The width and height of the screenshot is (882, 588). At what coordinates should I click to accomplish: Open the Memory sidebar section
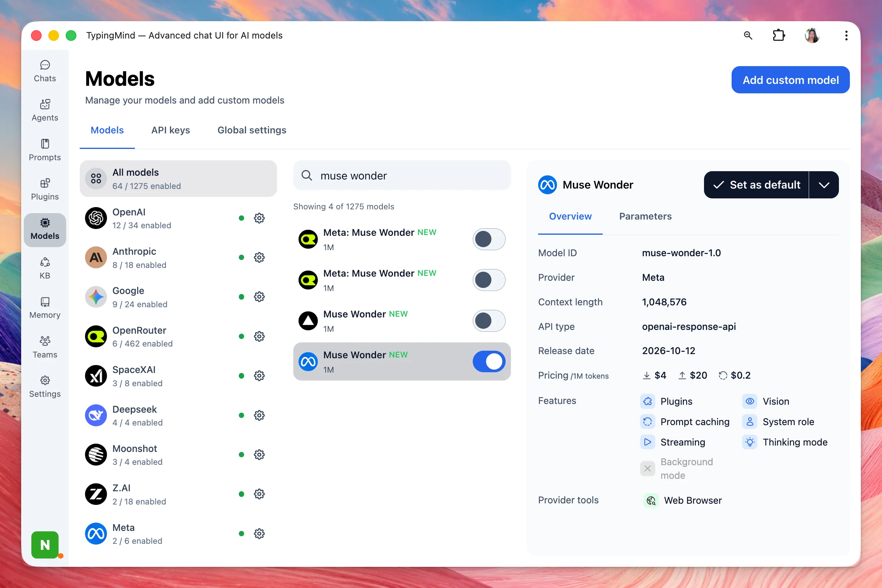point(45,308)
